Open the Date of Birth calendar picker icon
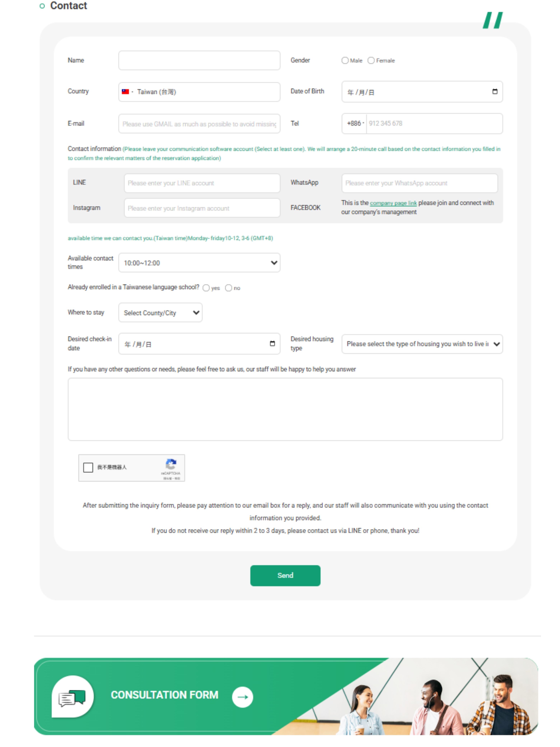The image size is (560, 747). tap(494, 92)
